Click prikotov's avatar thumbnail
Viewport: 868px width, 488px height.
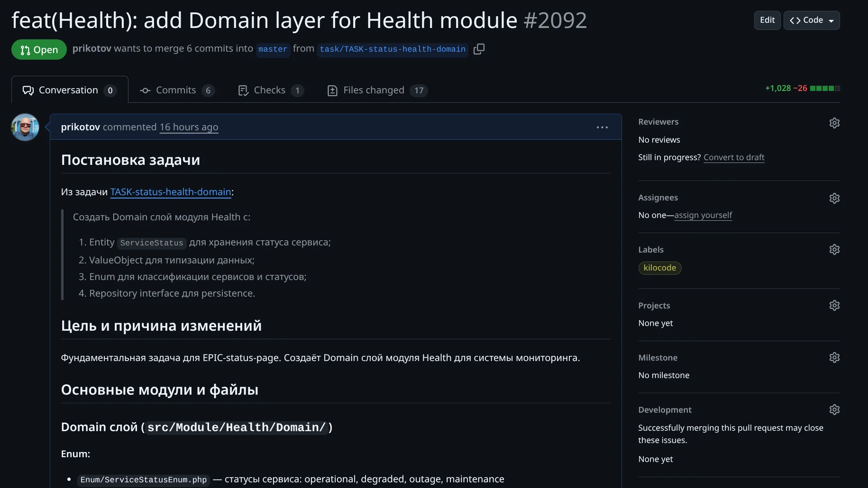pos(25,127)
